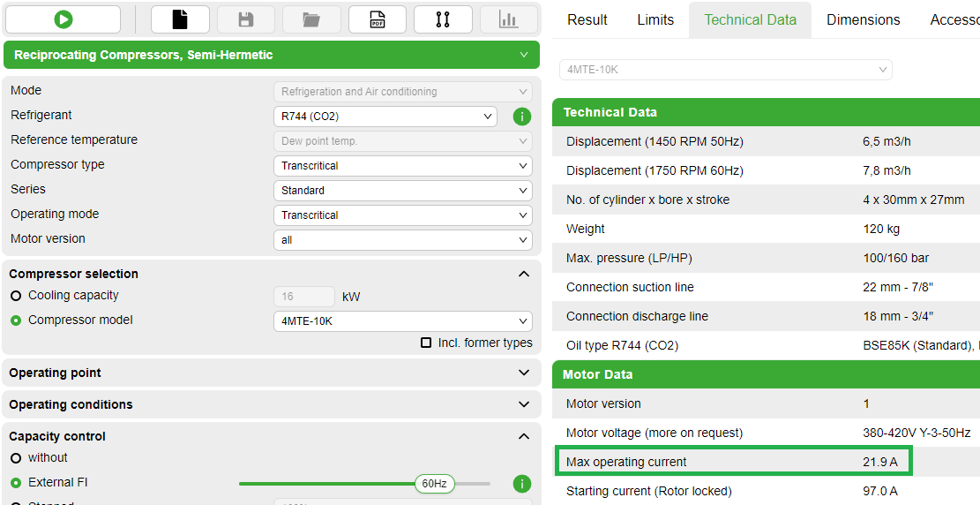Click the piping connection toolbar icon
Image resolution: width=980 pixels, height=505 pixels.
tap(443, 19)
